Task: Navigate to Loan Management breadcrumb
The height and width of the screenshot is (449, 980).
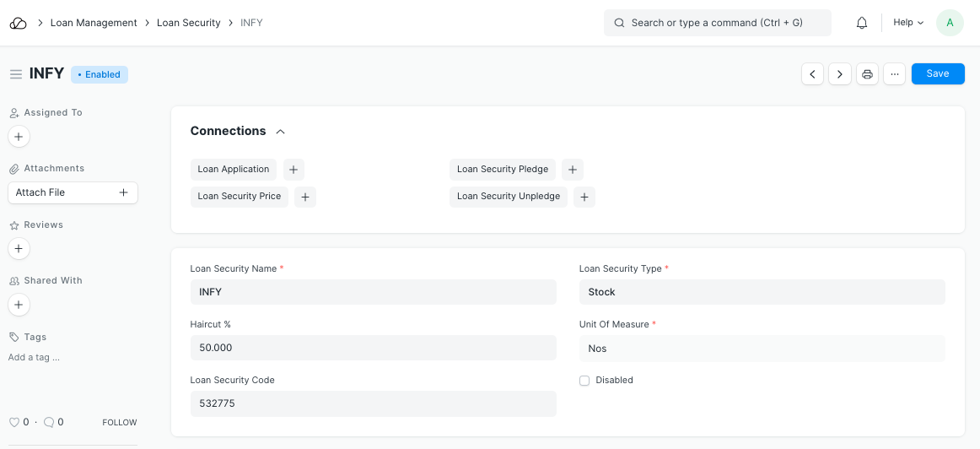Action: point(94,23)
